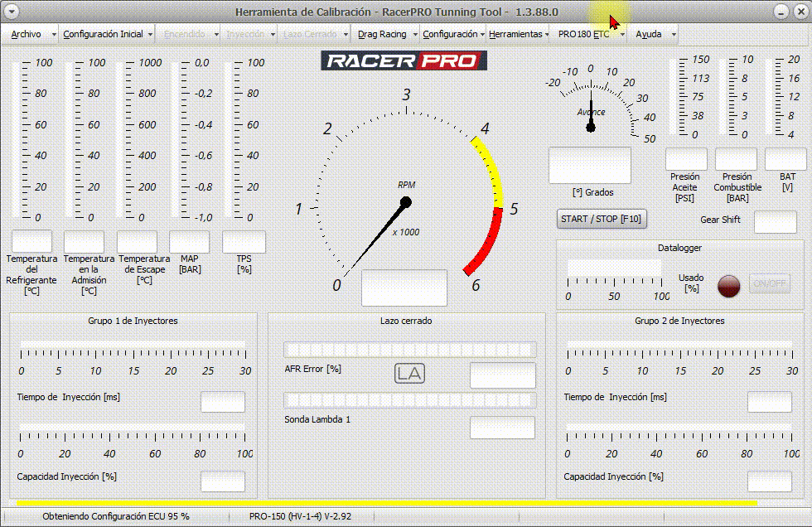Open the Drag Racing menu
This screenshot has width=812, height=527.
[x=382, y=34]
